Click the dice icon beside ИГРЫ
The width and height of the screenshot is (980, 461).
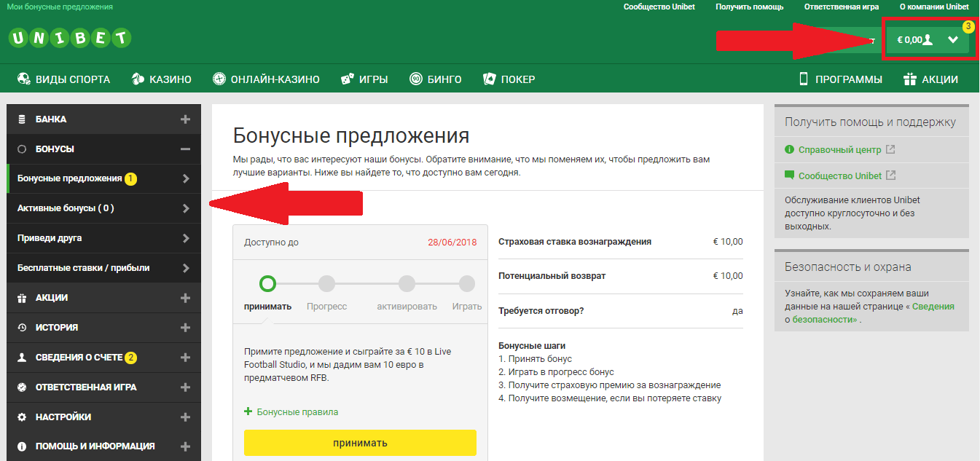click(x=348, y=79)
